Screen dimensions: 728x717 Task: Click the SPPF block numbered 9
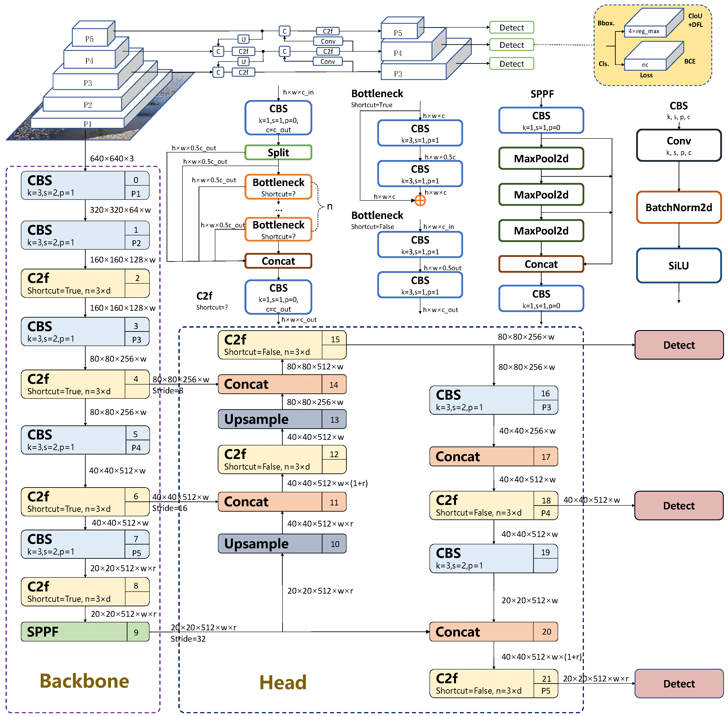85,631
